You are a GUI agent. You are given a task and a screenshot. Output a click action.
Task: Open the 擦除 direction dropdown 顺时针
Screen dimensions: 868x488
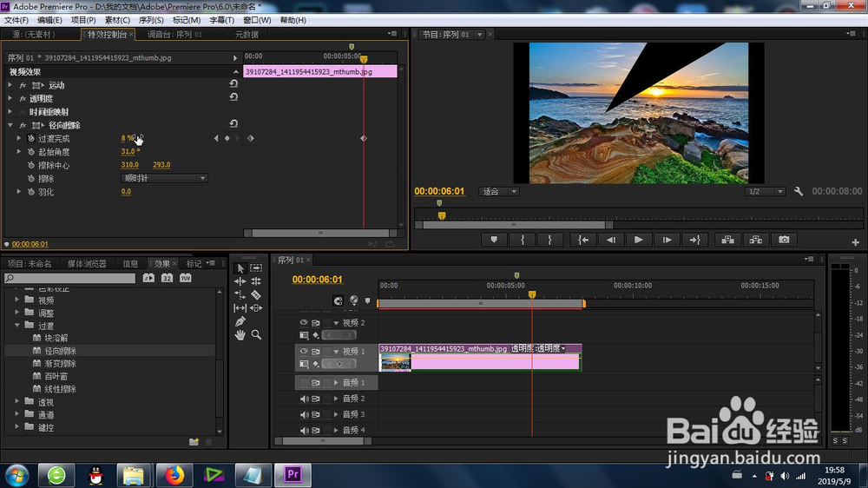164,178
